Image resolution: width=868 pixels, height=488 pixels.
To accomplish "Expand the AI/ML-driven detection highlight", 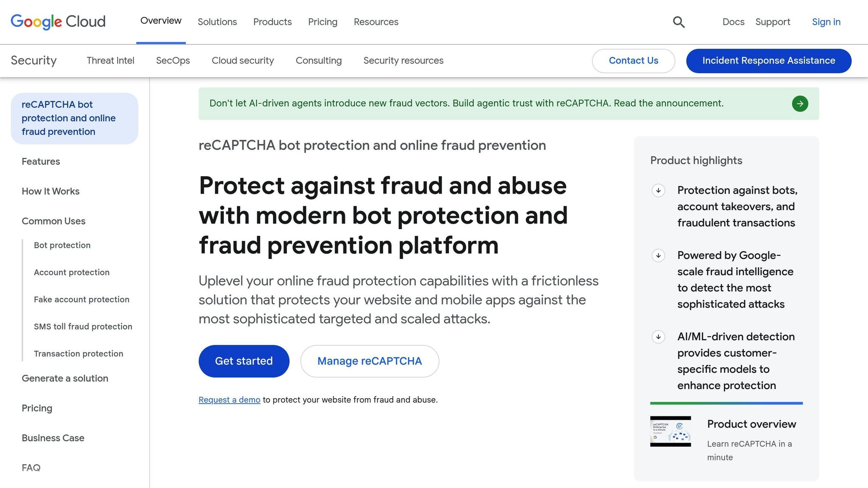I will 658,337.
